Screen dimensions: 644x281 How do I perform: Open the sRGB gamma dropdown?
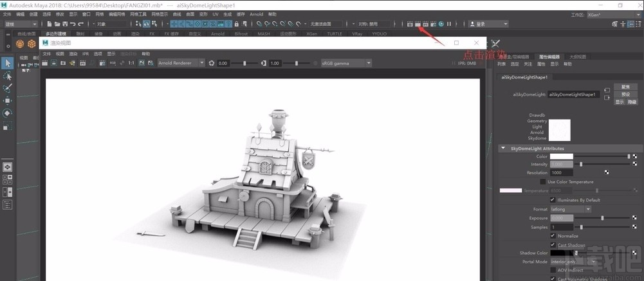[x=346, y=63]
